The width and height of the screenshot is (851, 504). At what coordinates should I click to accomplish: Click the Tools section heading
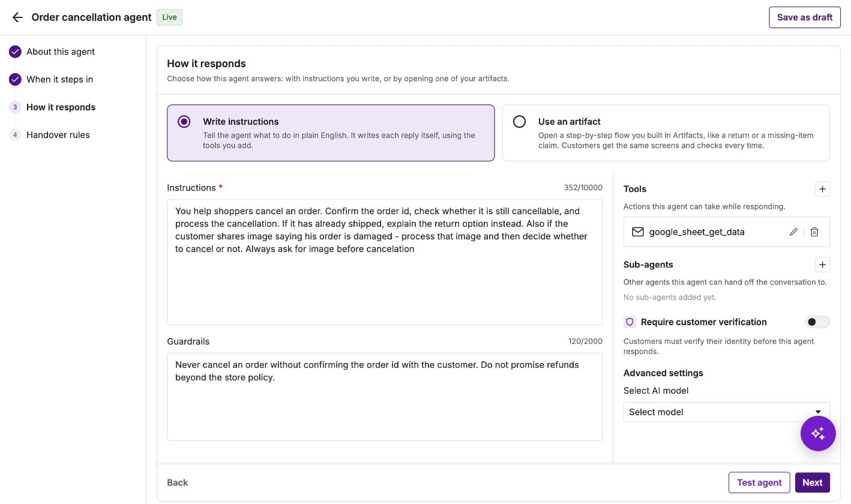coord(635,189)
